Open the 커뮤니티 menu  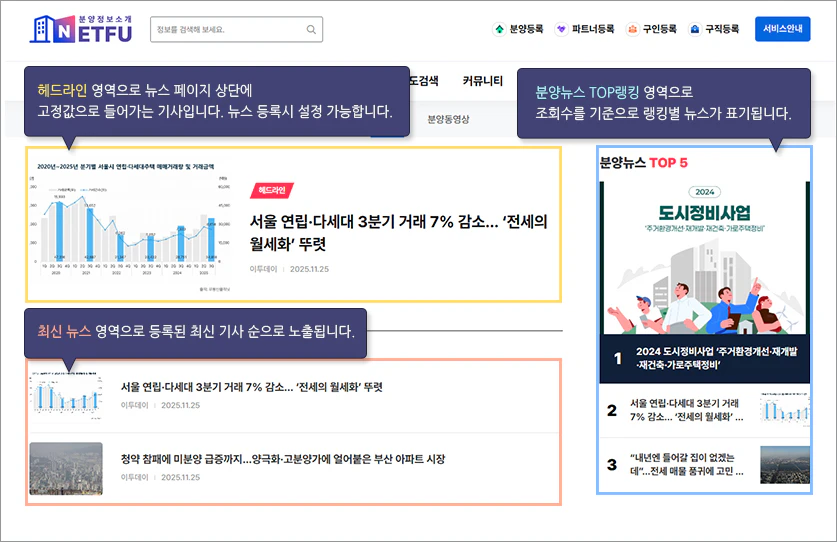[483, 81]
